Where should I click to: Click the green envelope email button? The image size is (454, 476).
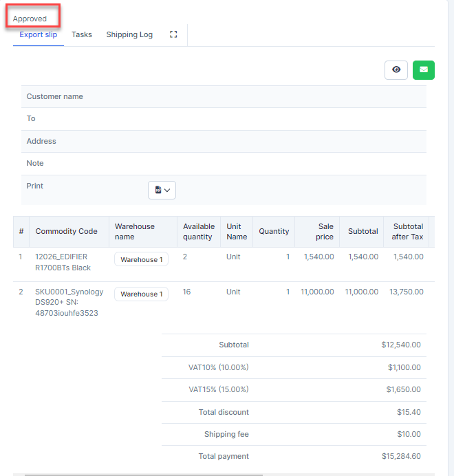pos(424,69)
